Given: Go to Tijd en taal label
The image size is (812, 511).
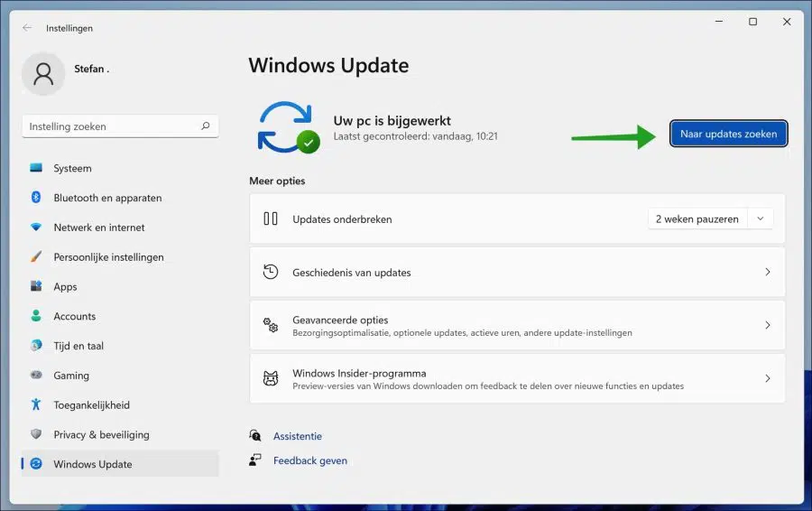Looking at the screenshot, I should [78, 346].
